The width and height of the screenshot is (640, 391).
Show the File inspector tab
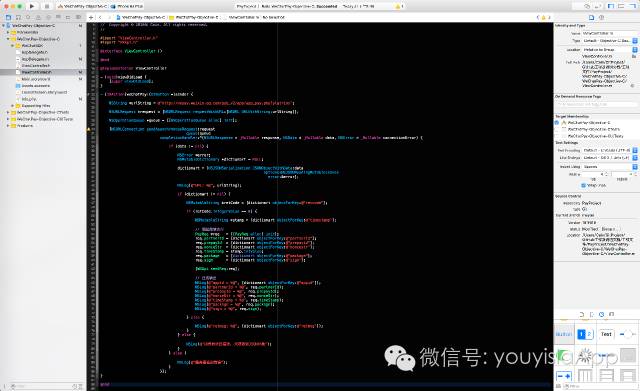pos(591,17)
